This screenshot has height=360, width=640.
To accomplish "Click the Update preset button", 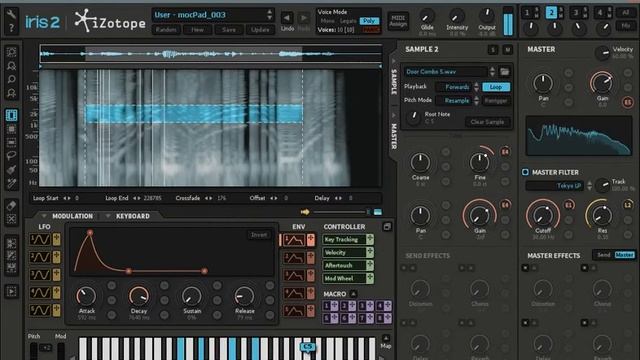I will pos(260,29).
